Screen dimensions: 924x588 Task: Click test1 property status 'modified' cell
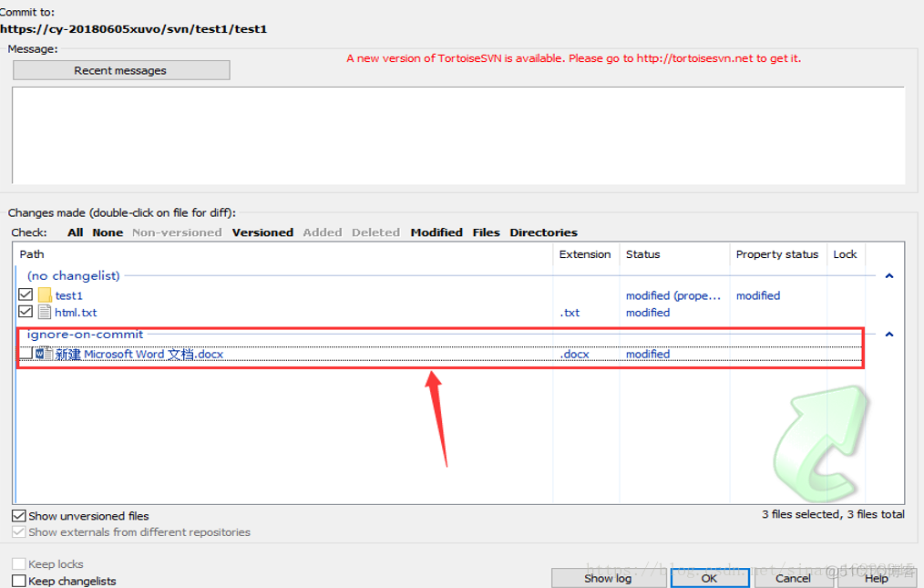pyautogui.click(x=758, y=295)
